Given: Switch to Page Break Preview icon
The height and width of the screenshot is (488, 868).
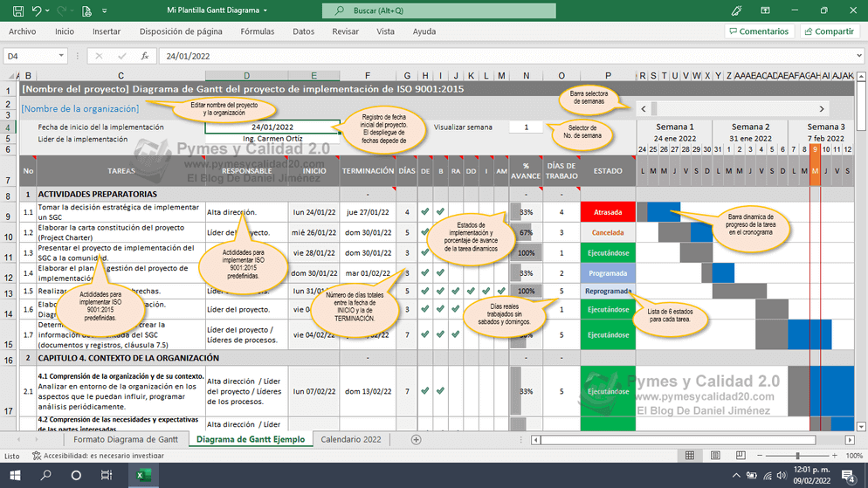Looking at the screenshot, I should click(x=741, y=456).
